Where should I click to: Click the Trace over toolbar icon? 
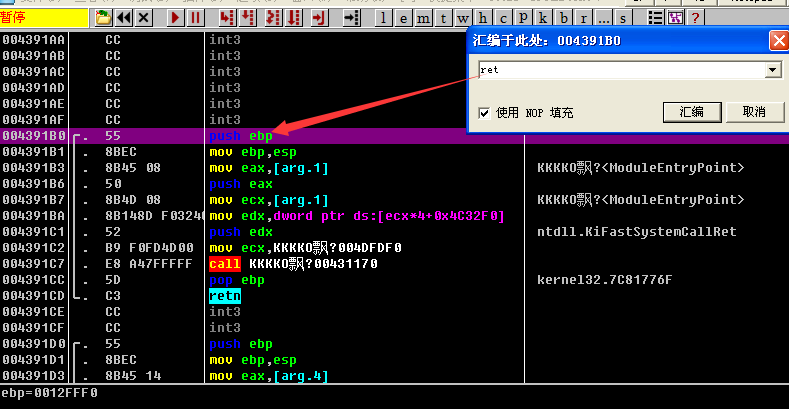[x=294, y=18]
